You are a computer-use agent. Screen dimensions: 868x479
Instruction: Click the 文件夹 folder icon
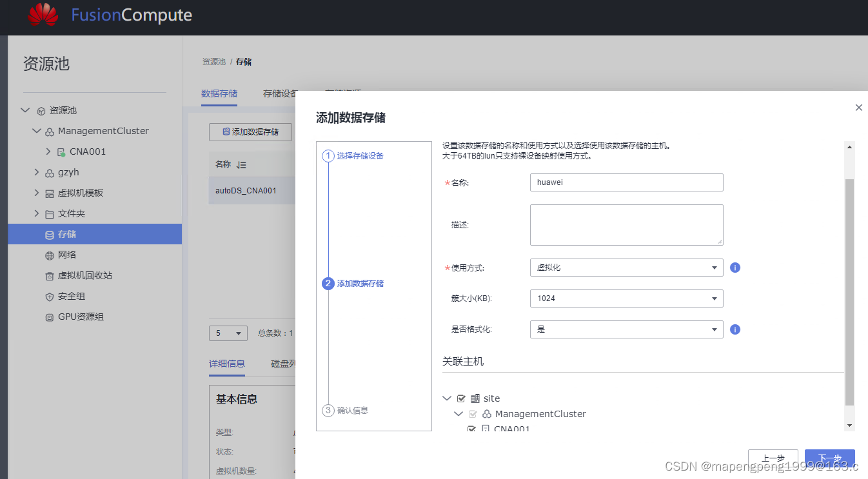click(x=50, y=214)
